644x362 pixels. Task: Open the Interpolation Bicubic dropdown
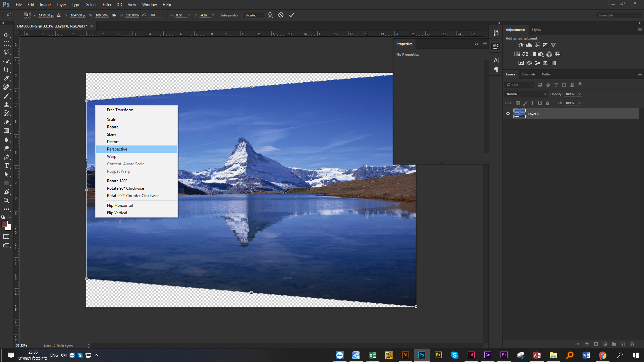pos(254,15)
